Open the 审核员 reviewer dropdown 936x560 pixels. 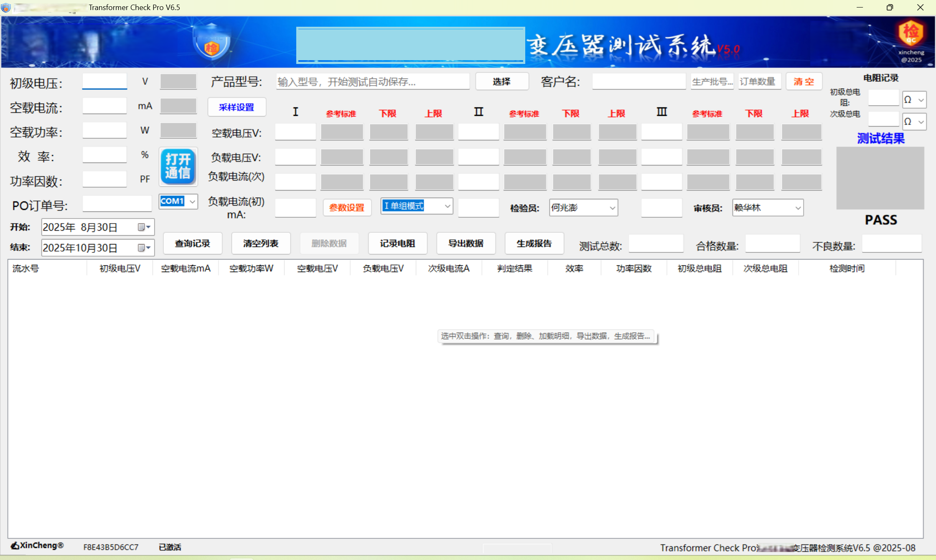click(x=798, y=208)
